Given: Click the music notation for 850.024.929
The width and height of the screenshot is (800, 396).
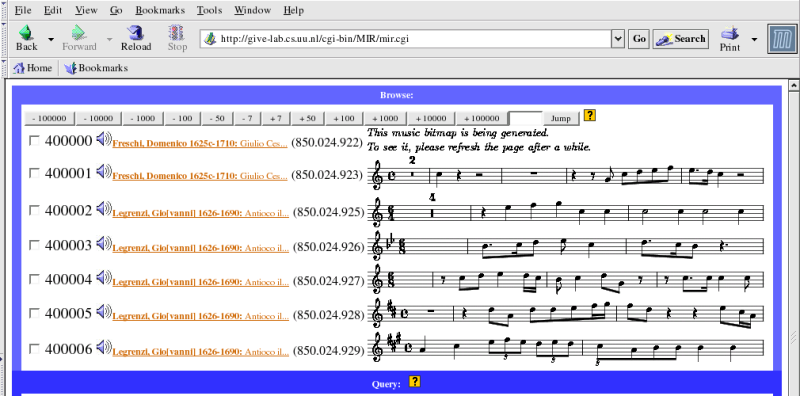Looking at the screenshot, I should [x=566, y=348].
